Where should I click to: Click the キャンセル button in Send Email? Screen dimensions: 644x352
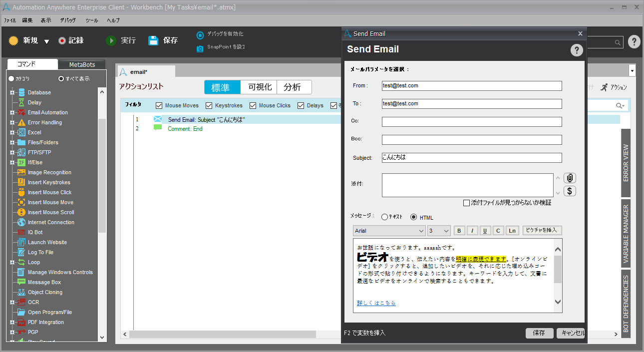[570, 333]
